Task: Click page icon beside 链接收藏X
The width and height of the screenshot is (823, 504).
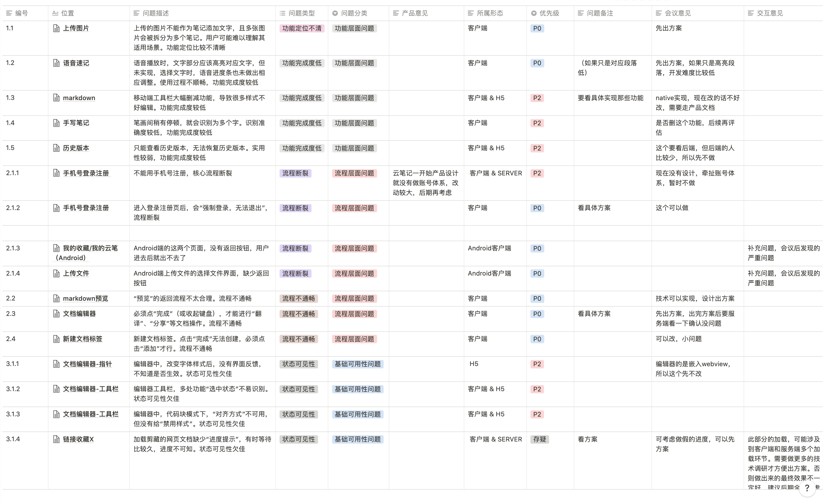Action: tap(56, 439)
